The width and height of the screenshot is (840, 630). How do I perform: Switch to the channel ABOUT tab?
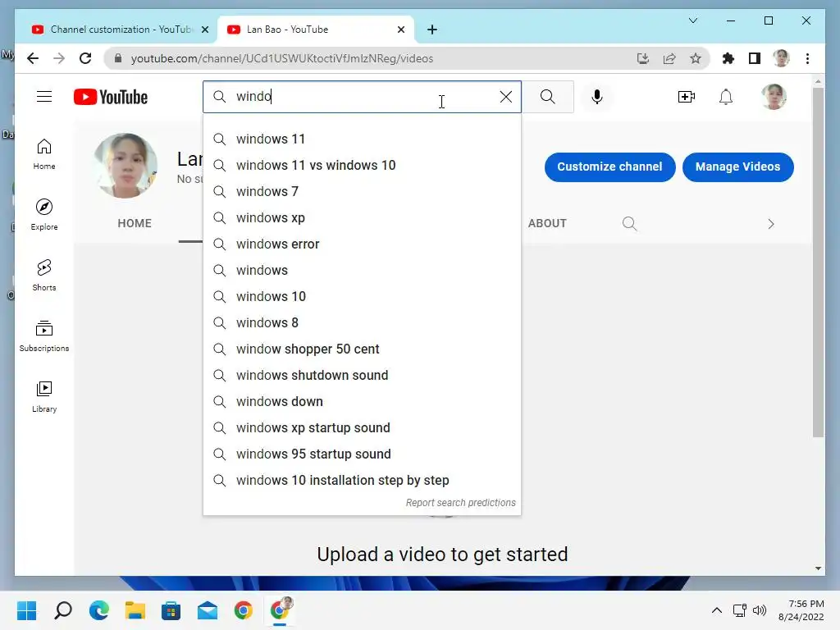coord(547,223)
